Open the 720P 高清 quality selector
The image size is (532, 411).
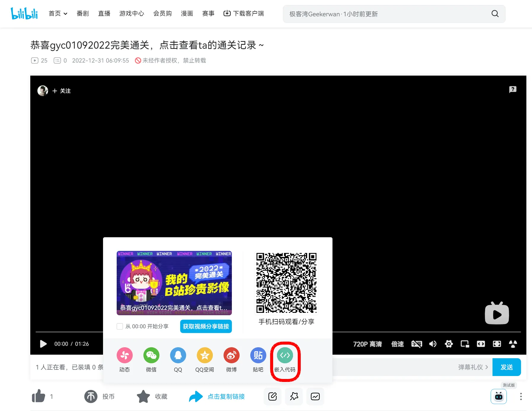pos(367,344)
